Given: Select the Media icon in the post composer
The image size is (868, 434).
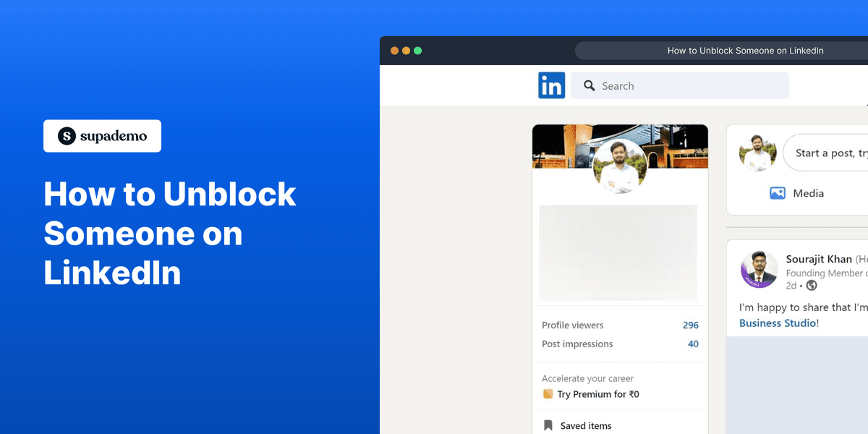Looking at the screenshot, I should click(777, 193).
